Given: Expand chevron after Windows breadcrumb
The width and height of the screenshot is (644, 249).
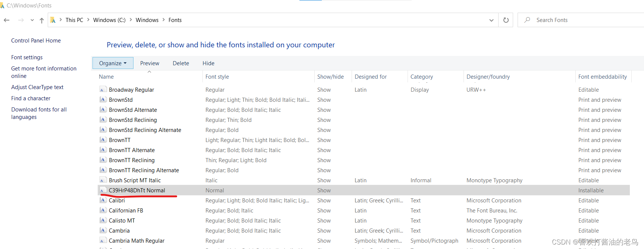Looking at the screenshot, I should click(163, 20).
